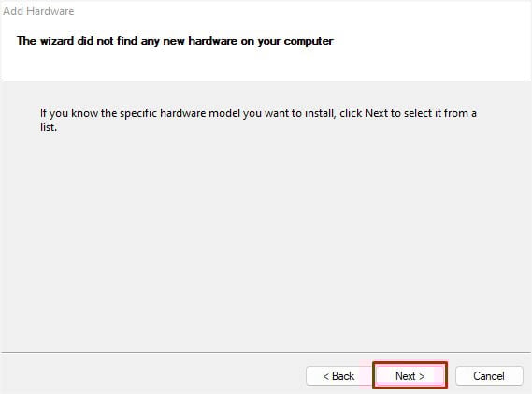The height and width of the screenshot is (394, 532).
Task: Click the greater-than arrow on the Next button
Action: coord(421,376)
